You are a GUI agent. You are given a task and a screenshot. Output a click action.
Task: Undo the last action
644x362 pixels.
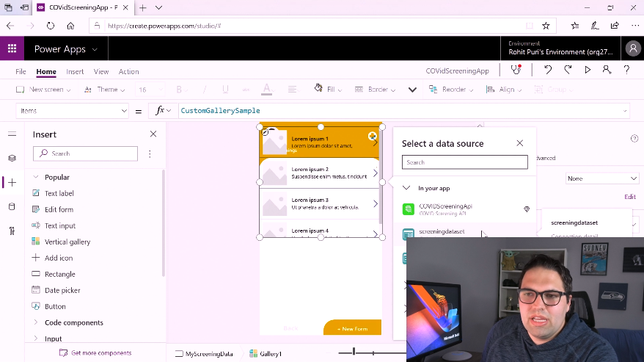pyautogui.click(x=548, y=70)
